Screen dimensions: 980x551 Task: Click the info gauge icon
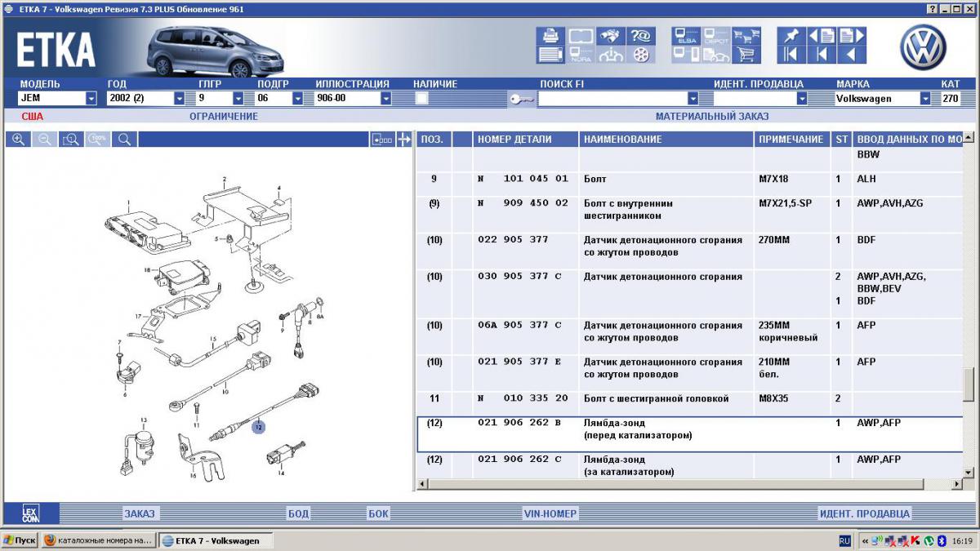click(610, 55)
